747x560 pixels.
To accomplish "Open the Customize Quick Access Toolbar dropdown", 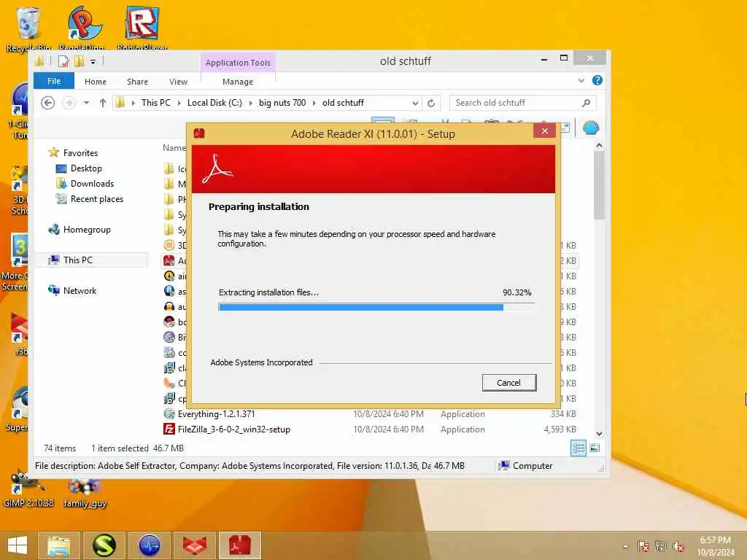I will (93, 61).
